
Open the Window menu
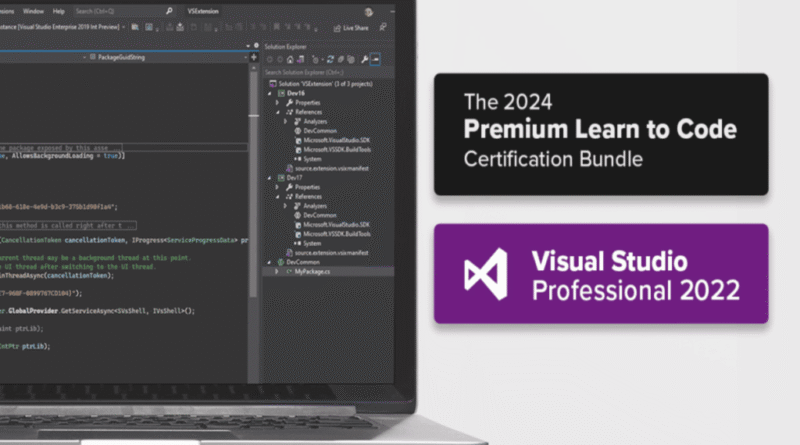[33, 11]
